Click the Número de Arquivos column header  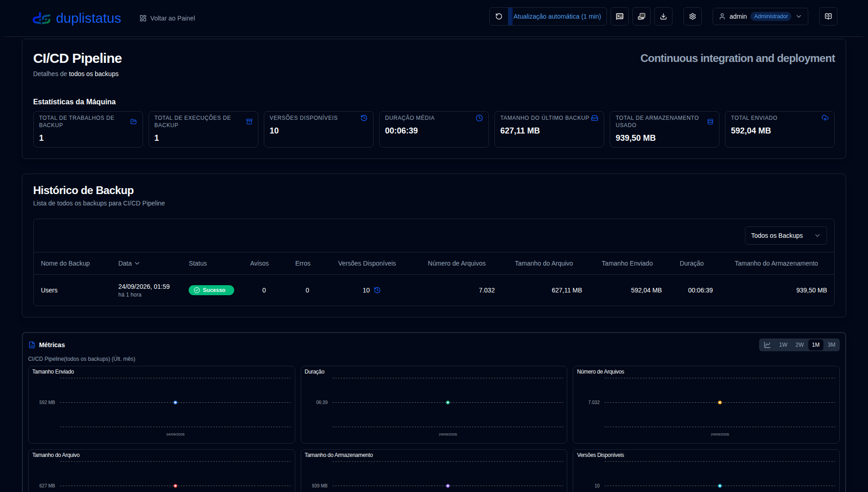(457, 263)
